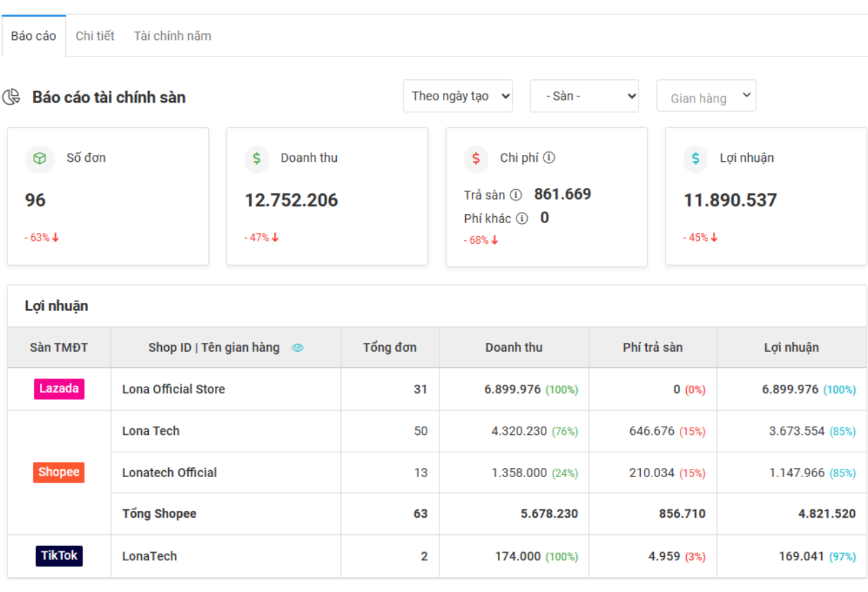Click the Lazada platform badge
The width and height of the screenshot is (868, 592).
59,389
